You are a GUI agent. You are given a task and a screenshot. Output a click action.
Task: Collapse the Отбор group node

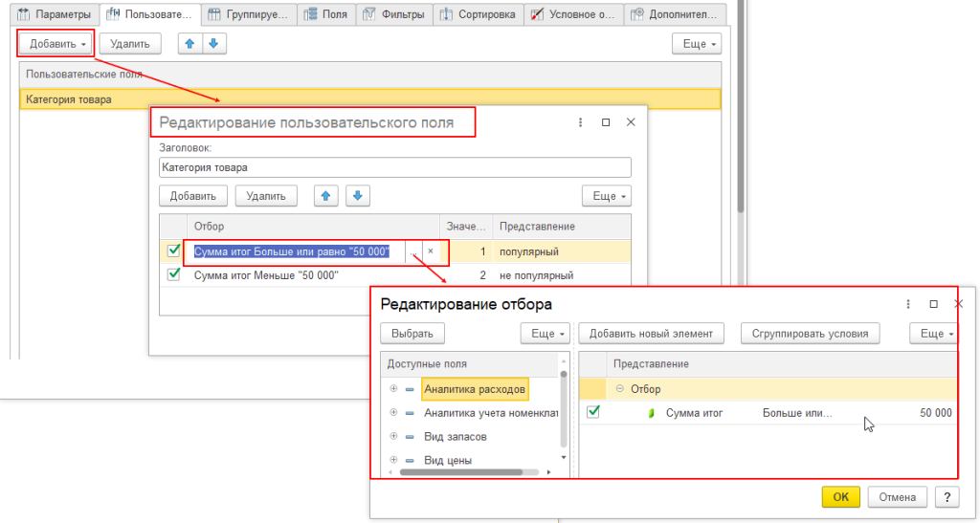[x=619, y=389]
